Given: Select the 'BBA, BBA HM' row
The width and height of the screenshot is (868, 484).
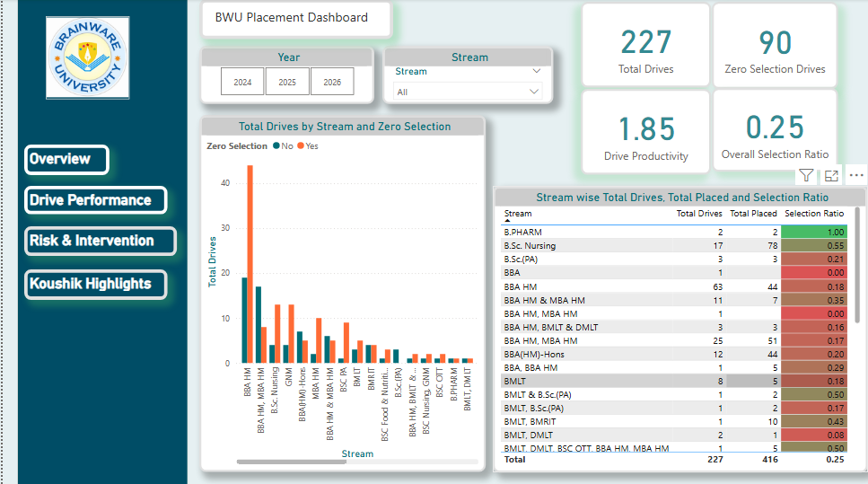Looking at the screenshot, I should 674,367.
